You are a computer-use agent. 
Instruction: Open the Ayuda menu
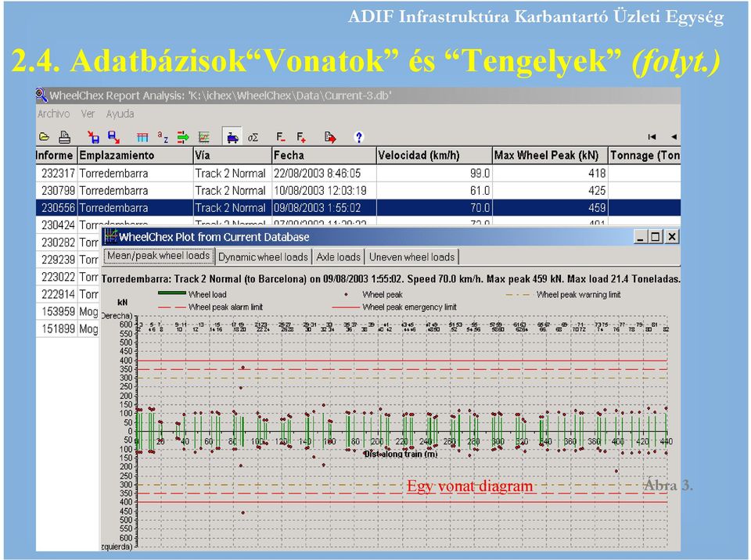coord(120,114)
